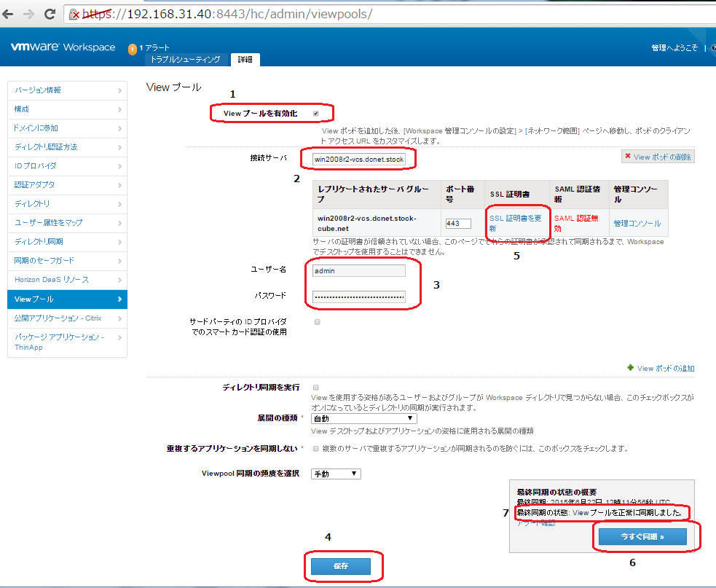
Task: Open the Viewpool sync frequency dropdown
Action: coord(336,474)
